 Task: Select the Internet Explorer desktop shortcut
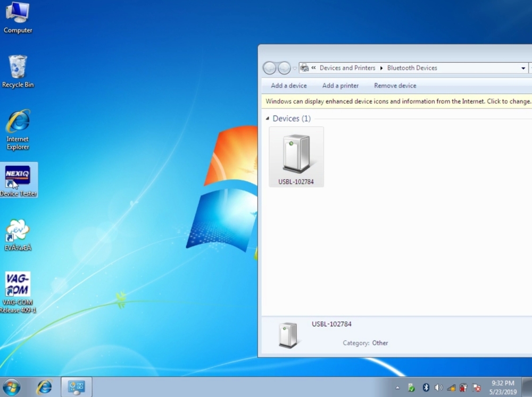[18, 130]
